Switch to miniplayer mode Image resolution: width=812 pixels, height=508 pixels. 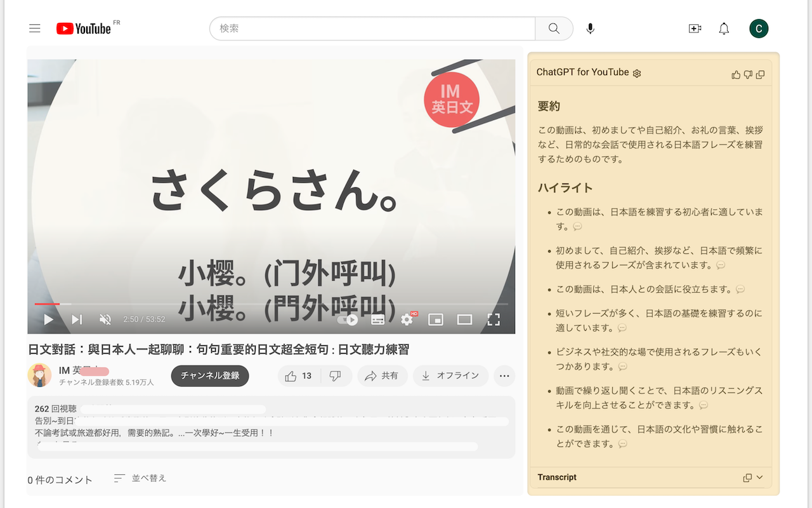(x=436, y=319)
